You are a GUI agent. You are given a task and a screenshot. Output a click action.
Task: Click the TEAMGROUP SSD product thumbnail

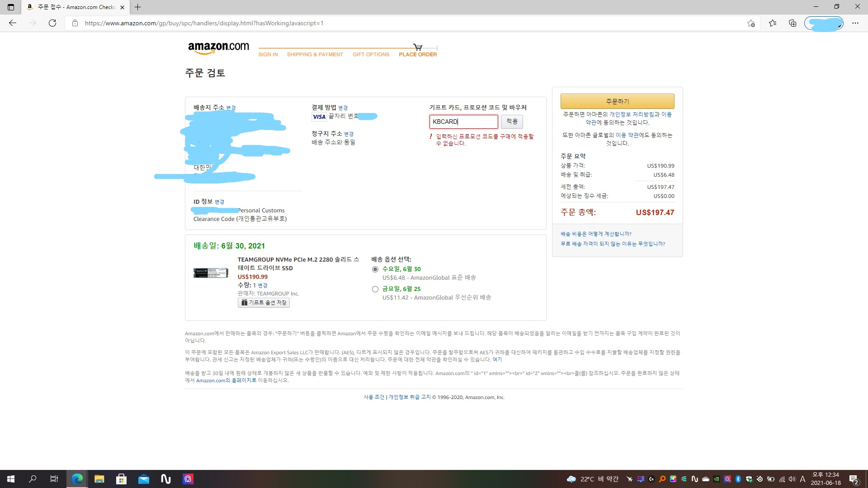pos(211,273)
